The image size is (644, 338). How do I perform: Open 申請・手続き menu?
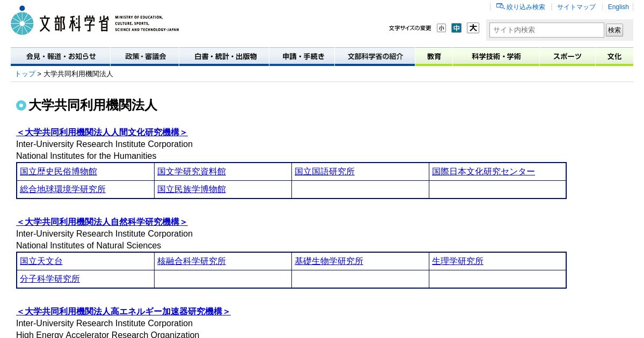(302, 56)
